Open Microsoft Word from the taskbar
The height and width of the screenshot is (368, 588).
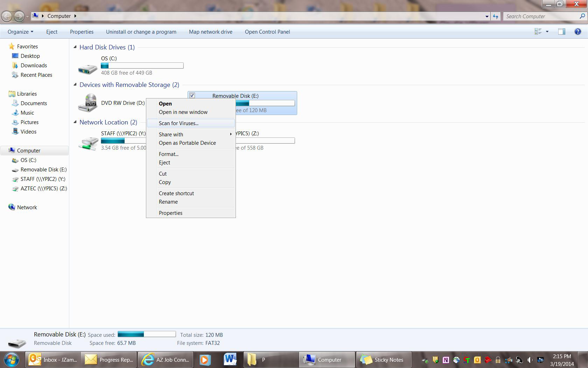[x=230, y=360]
